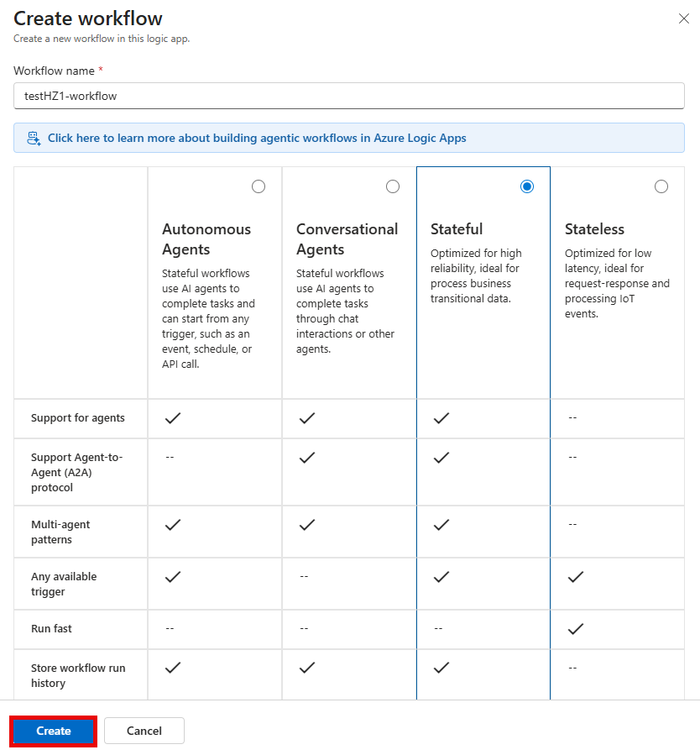
Task: Click the Create button
Action: coord(52,731)
